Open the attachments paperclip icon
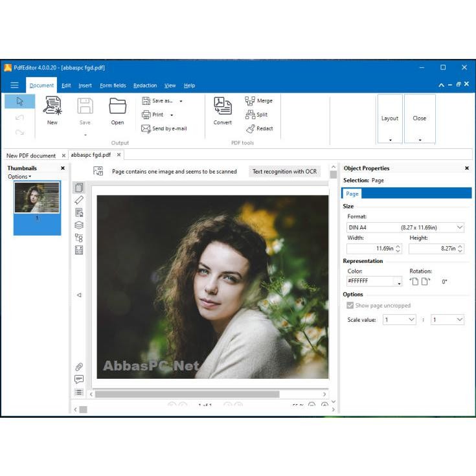 pyautogui.click(x=79, y=367)
